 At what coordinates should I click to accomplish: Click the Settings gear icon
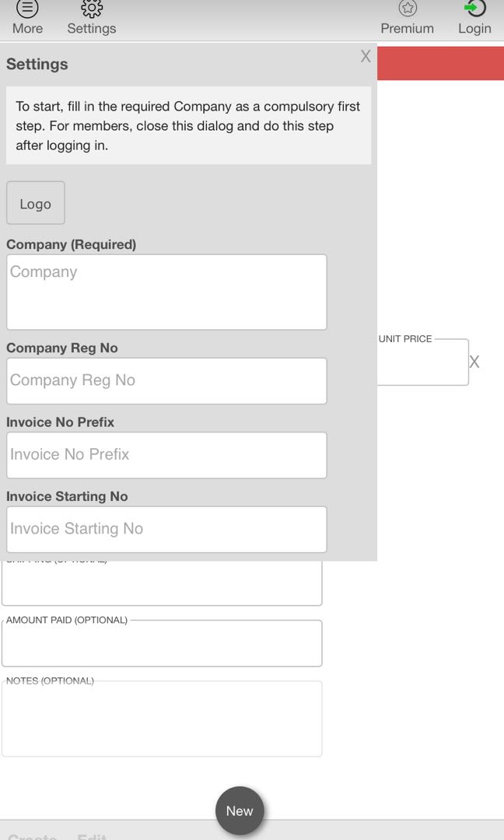point(91,10)
